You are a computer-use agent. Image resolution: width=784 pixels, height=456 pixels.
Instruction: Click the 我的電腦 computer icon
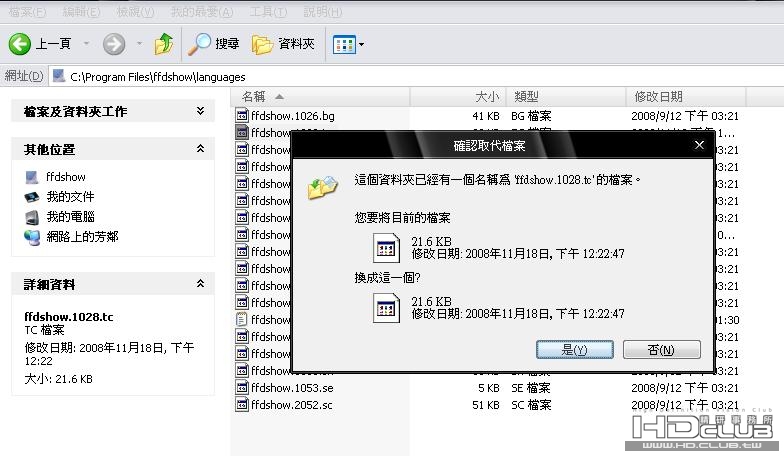32,217
